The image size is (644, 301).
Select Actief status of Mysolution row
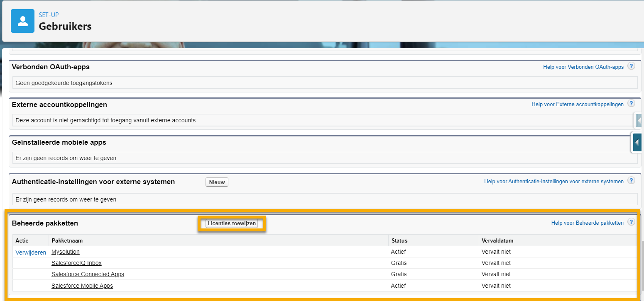pos(398,252)
